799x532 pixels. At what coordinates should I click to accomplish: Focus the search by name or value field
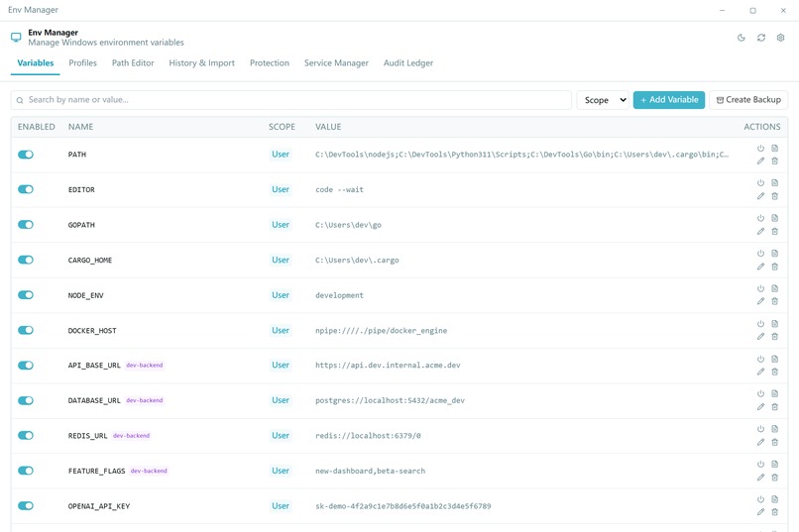point(291,100)
